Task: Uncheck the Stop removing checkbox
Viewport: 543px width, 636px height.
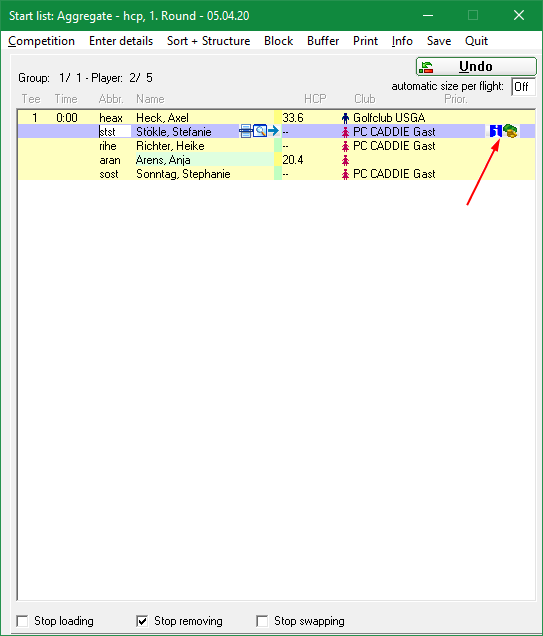Action: coord(142,621)
